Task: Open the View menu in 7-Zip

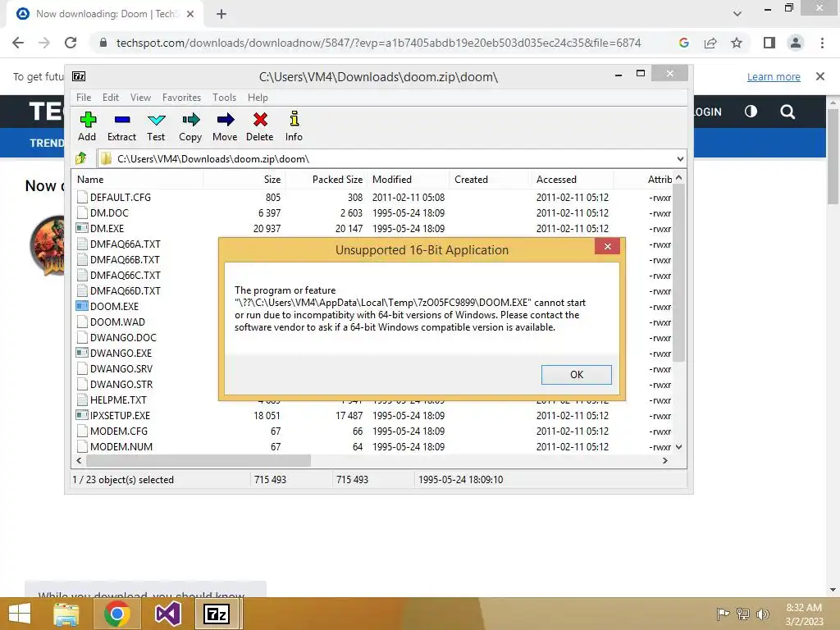Action: coord(140,98)
